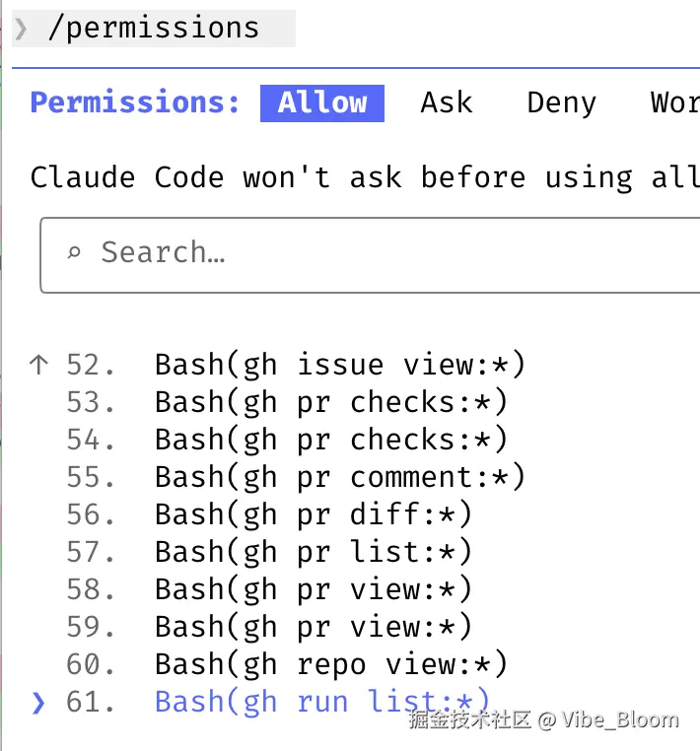This screenshot has height=751, width=700.
Task: Click the scroll-up arrow beside item 52
Action: pos(39,366)
